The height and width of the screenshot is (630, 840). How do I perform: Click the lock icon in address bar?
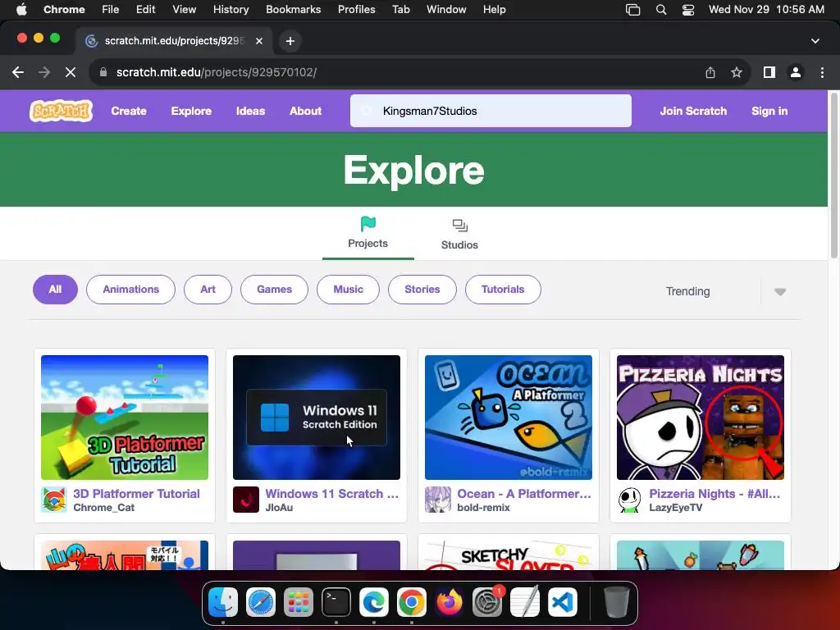(103, 72)
